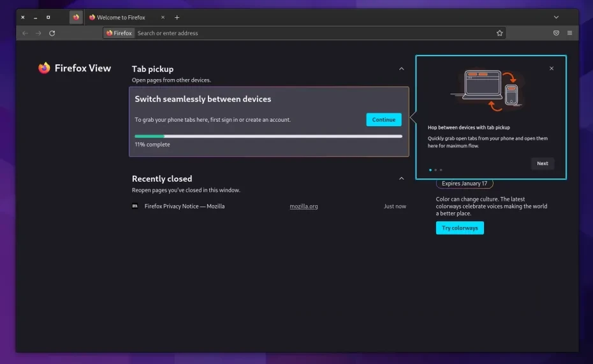Screen dimensions: 593x364
Task: Click the Try colorways button
Action: tap(460, 228)
